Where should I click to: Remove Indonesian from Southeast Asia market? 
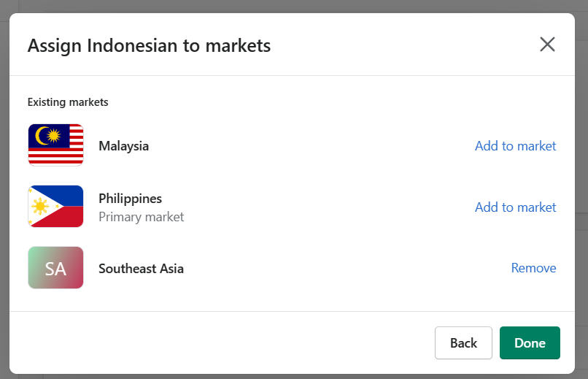(x=533, y=268)
